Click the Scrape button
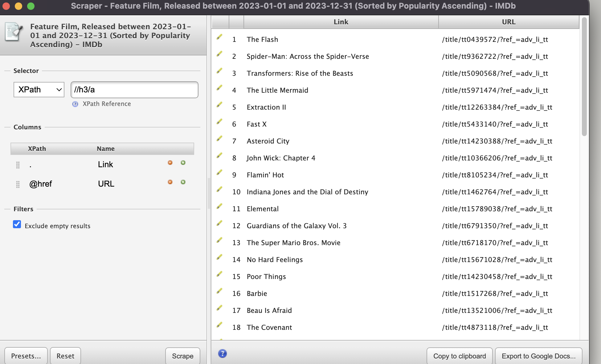 click(183, 356)
